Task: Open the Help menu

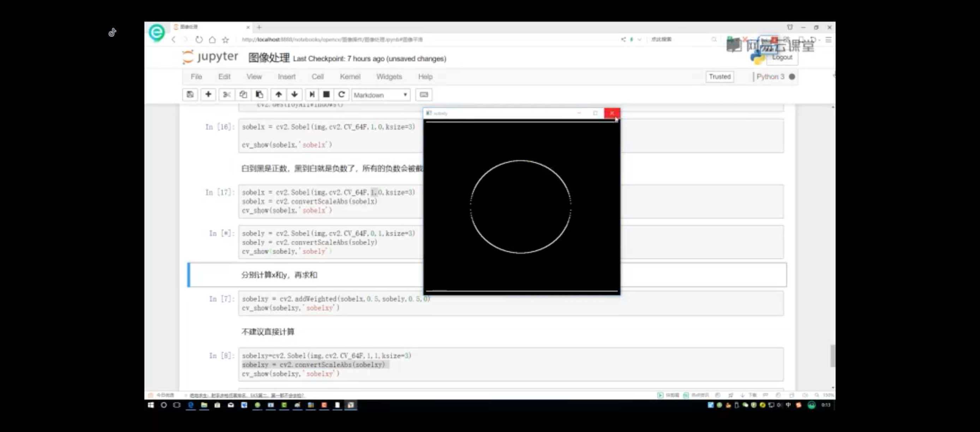Action: pyautogui.click(x=425, y=77)
